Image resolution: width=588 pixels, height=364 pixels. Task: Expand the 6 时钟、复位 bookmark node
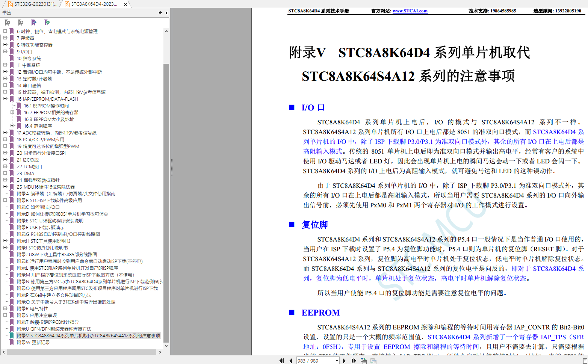pyautogui.click(x=5, y=31)
